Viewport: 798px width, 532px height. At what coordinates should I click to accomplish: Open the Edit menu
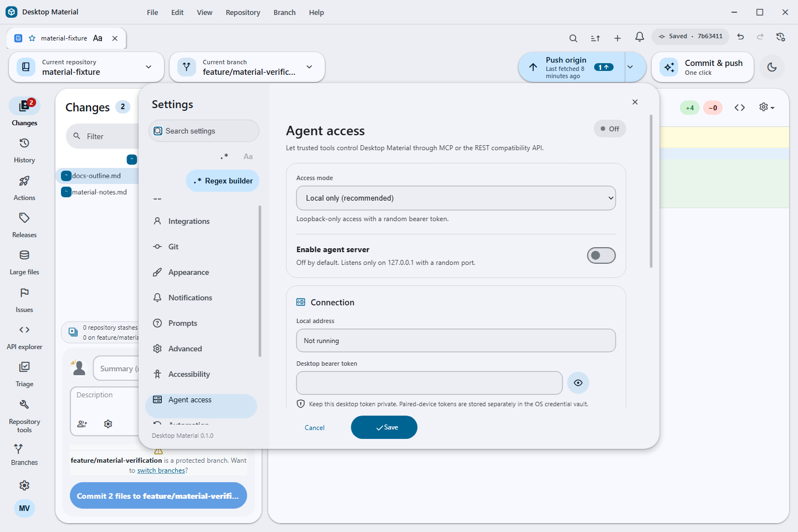[177, 12]
